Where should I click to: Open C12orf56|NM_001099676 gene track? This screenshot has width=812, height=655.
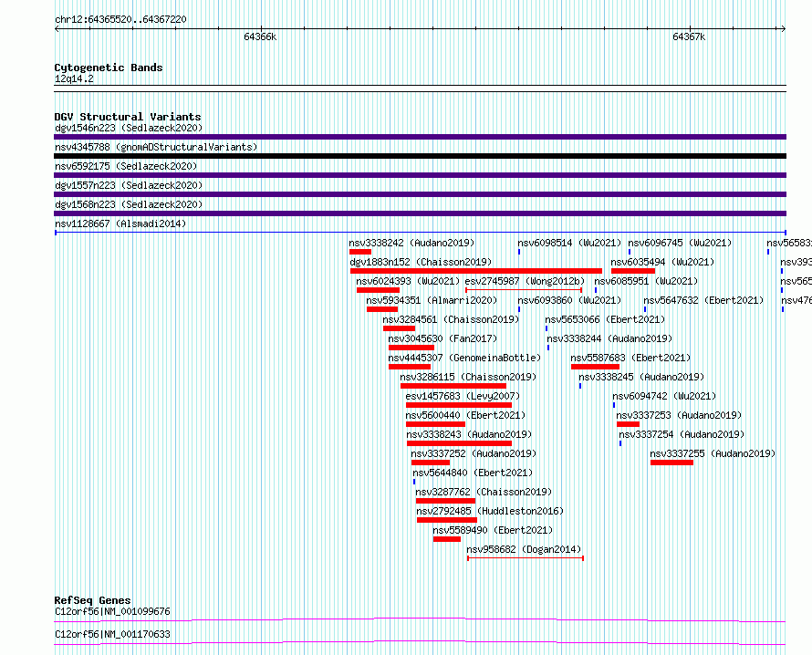pyautogui.click(x=112, y=611)
